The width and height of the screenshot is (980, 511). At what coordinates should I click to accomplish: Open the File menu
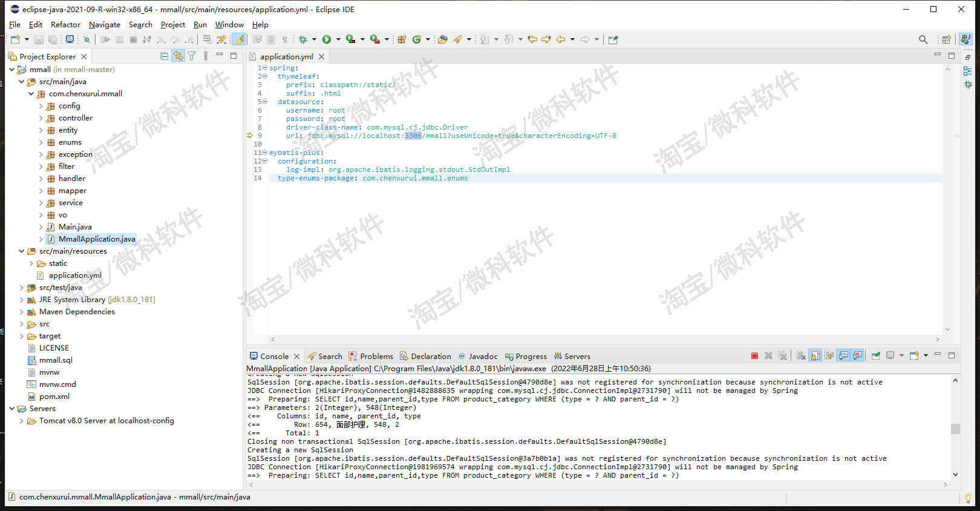point(15,24)
